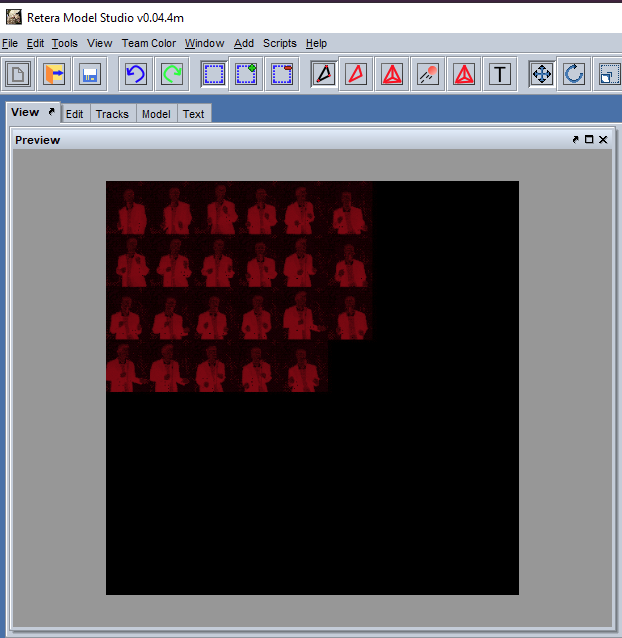Choose the Add to selection rectangle mode
622x638 pixels.
click(246, 74)
